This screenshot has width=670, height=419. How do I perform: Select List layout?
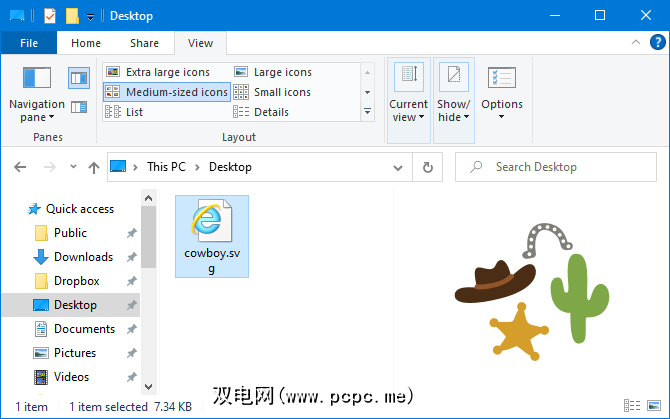(x=167, y=112)
